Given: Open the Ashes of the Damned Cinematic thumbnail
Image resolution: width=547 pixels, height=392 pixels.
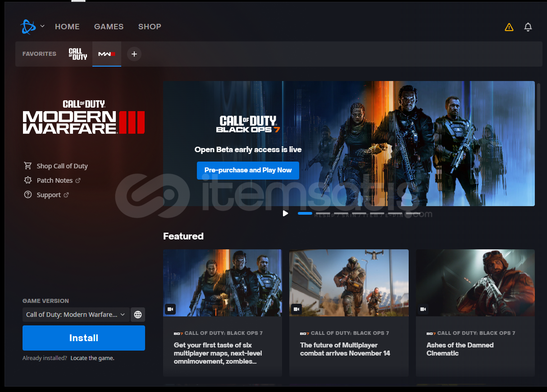Looking at the screenshot, I should [475, 283].
